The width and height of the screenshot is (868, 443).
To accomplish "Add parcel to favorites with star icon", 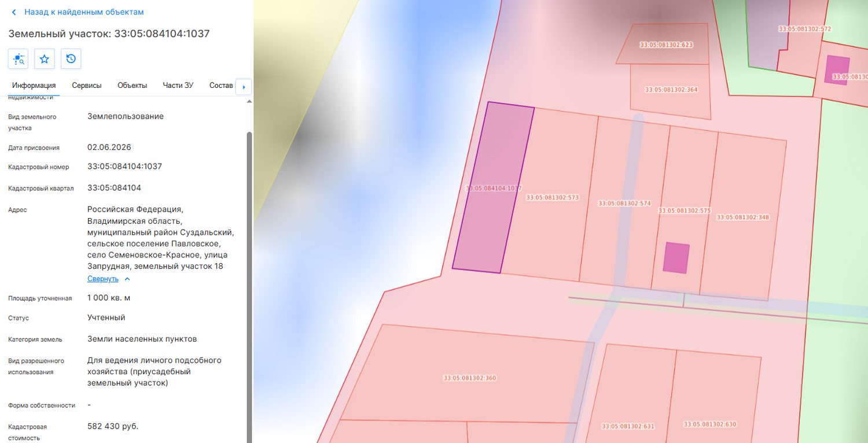I will pos(45,58).
